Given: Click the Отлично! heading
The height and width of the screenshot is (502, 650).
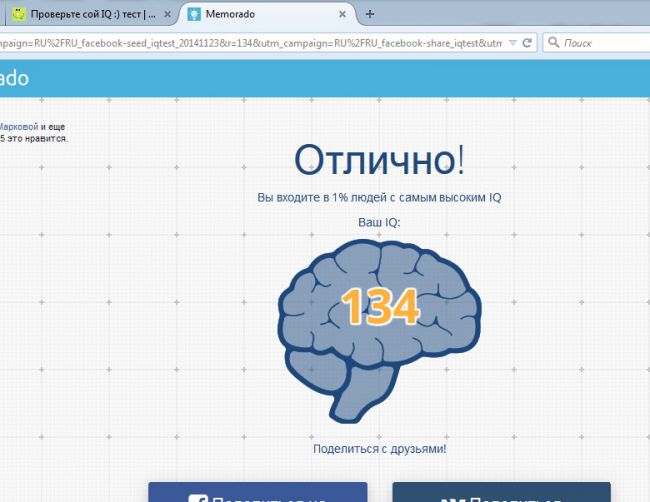Looking at the screenshot, I should coord(379,160).
